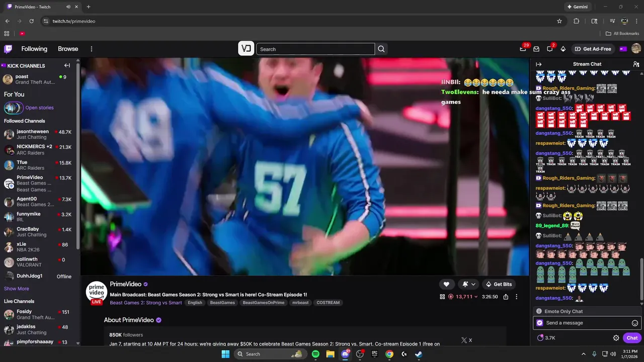Viewport: 644px width, 362px height.
Task: Open whispers icon with badge 2
Action: click(550, 49)
